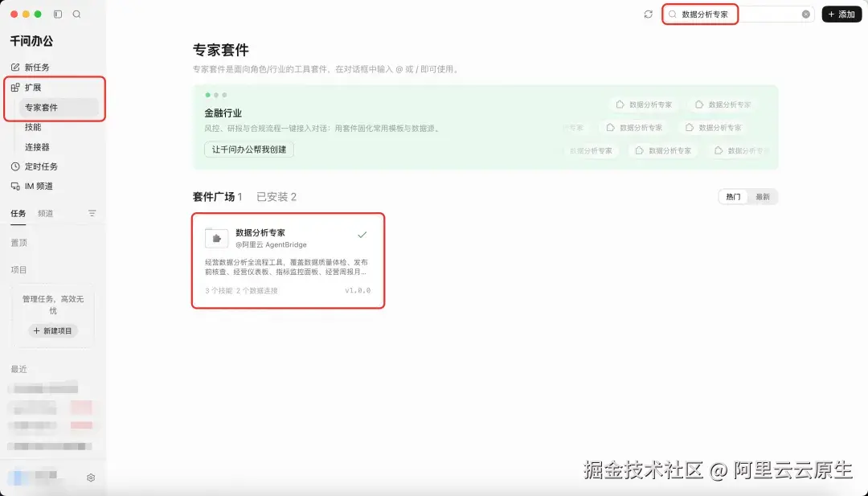
Task: Click the 置顶 section label
Action: (x=18, y=243)
